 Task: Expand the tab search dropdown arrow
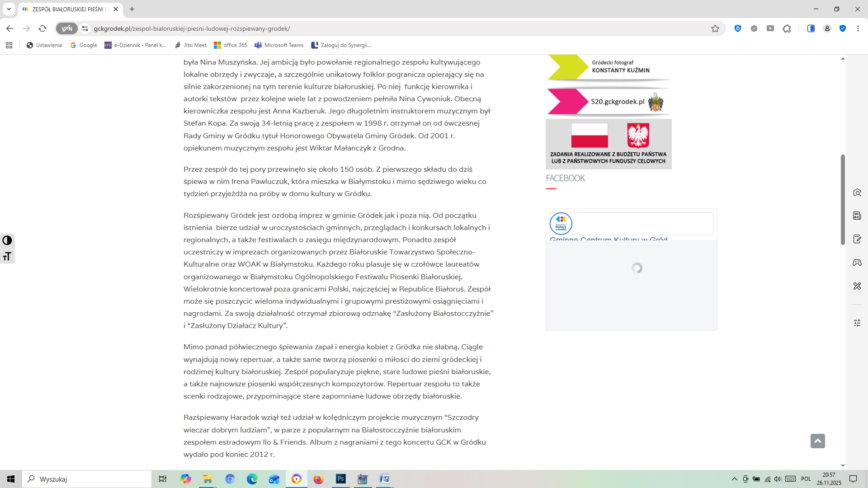click(x=9, y=9)
